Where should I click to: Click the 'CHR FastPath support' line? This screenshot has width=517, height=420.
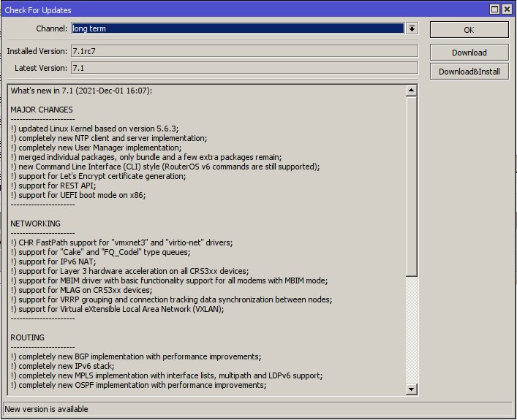(x=121, y=243)
